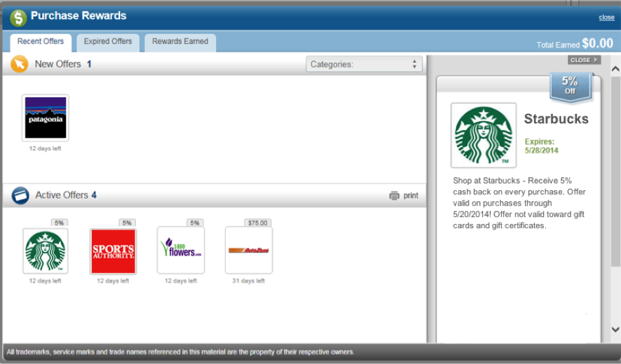Image resolution: width=621 pixels, height=364 pixels.
Task: Select the Sports Authority offer logo
Action: (113, 251)
